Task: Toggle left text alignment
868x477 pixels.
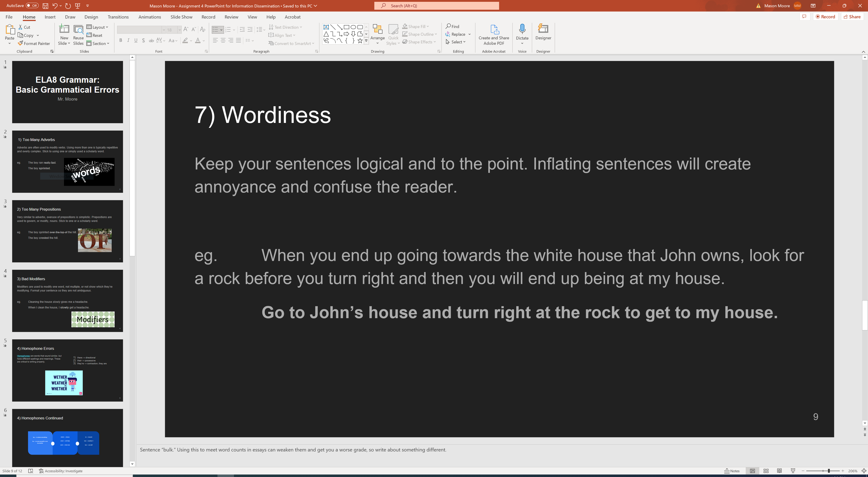Action: pos(215,40)
